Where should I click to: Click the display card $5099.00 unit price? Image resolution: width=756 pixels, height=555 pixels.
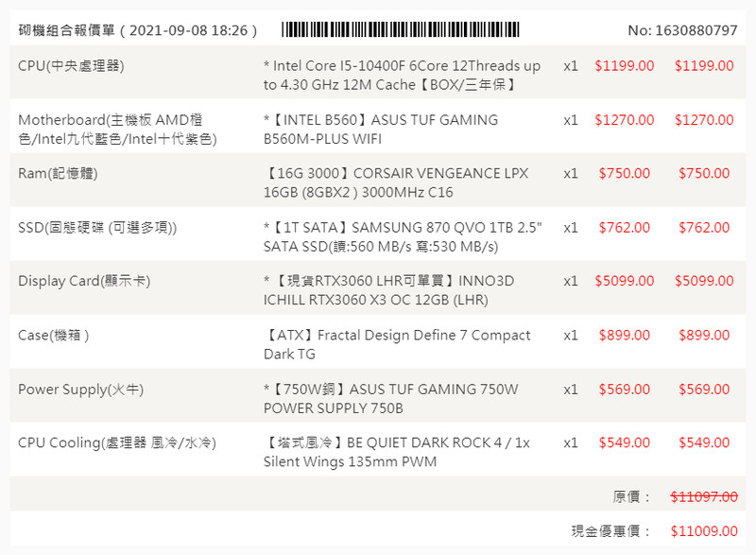tap(624, 282)
